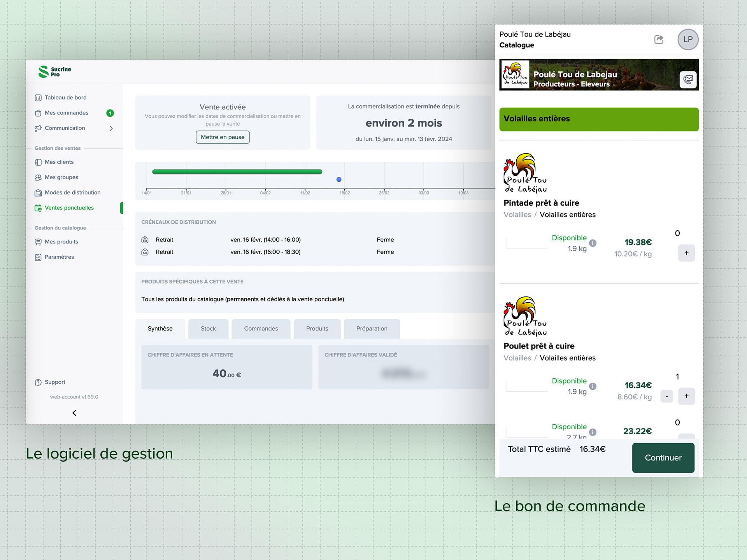Toggle availability info for Poulet 1.9kg

click(x=592, y=387)
